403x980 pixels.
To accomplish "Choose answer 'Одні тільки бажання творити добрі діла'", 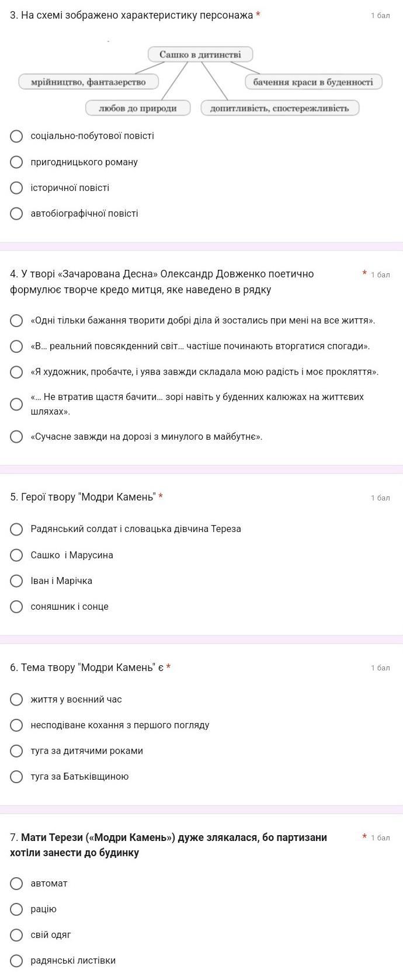I will click(x=17, y=321).
